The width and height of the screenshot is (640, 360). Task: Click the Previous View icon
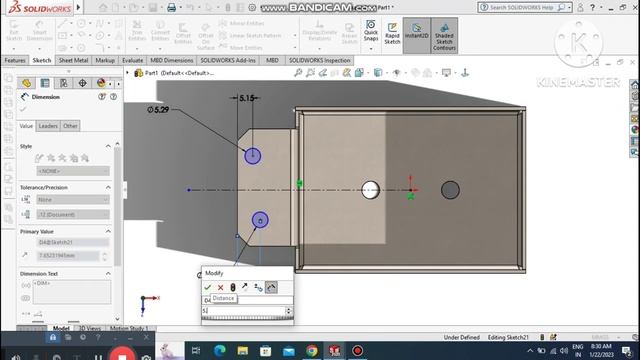[x=322, y=73]
